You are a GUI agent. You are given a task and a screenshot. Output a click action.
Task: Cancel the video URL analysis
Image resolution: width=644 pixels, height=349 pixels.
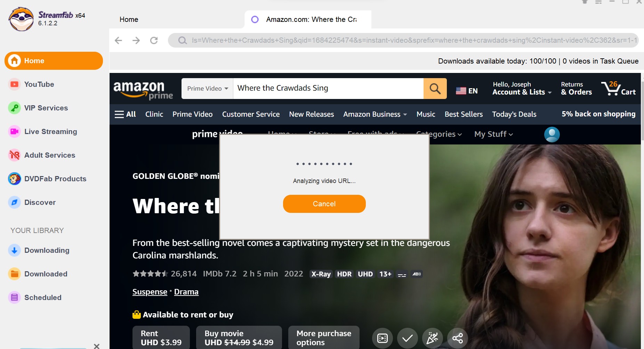pyautogui.click(x=324, y=204)
